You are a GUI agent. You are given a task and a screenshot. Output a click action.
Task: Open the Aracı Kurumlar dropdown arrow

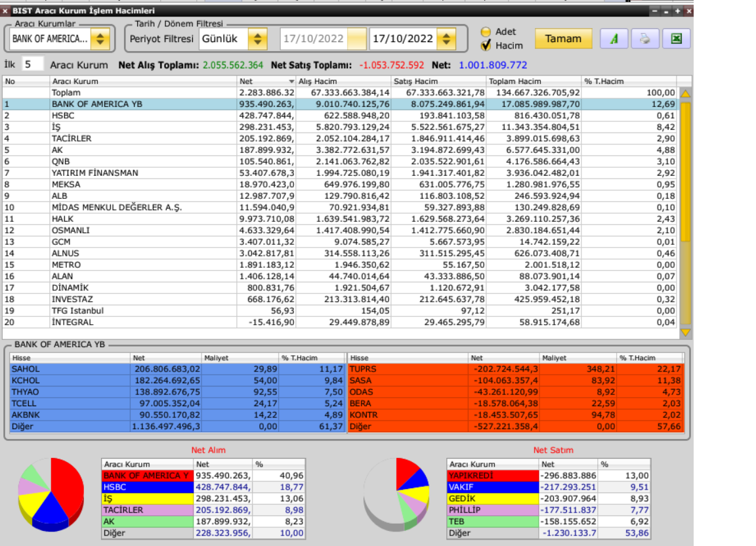tap(100, 39)
